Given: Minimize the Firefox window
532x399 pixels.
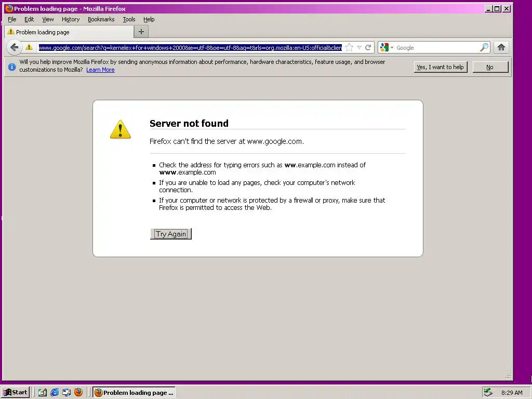Looking at the screenshot, I should click(488, 8).
